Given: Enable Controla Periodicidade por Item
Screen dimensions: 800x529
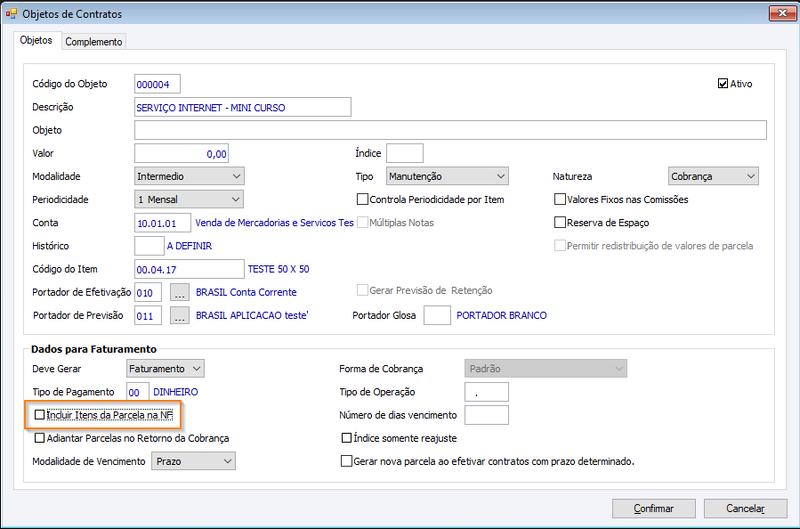Looking at the screenshot, I should [362, 199].
